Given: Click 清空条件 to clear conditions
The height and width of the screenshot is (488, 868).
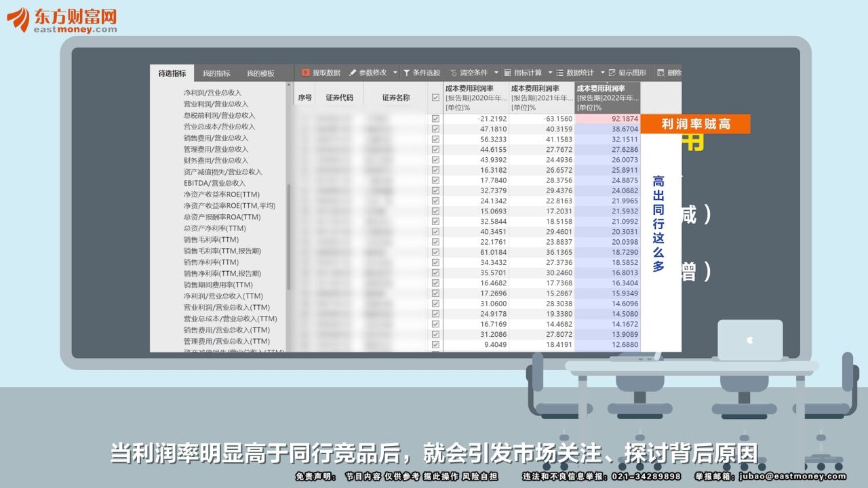Looking at the screenshot, I should pyautogui.click(x=468, y=73).
